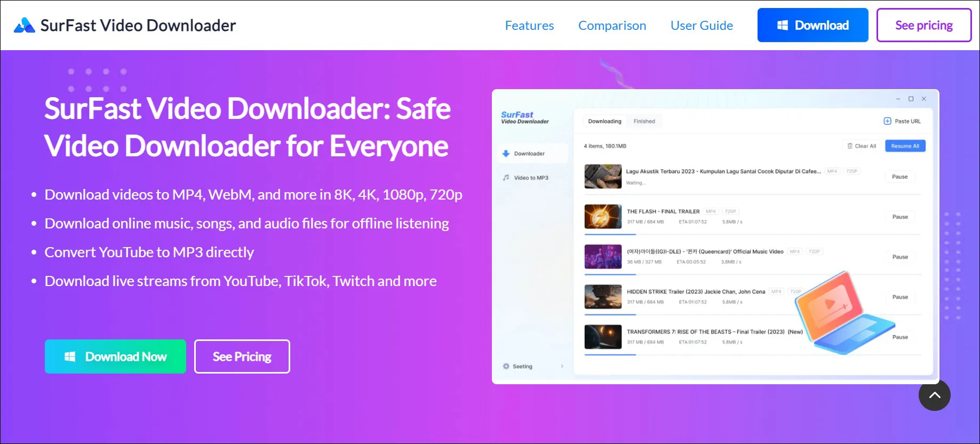
Task: Pause the Lagu Akustik Terbaru download
Action: [x=900, y=177]
